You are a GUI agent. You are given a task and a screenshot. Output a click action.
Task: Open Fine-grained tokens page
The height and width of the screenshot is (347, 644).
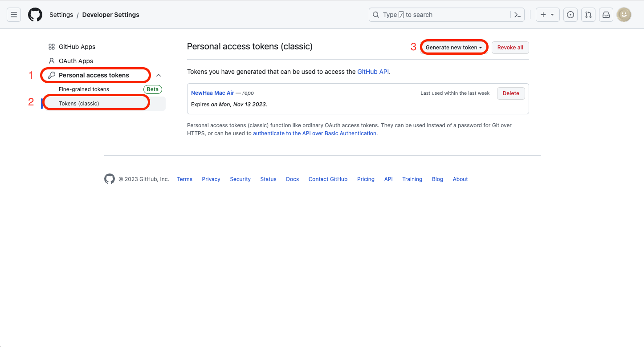pyautogui.click(x=84, y=89)
